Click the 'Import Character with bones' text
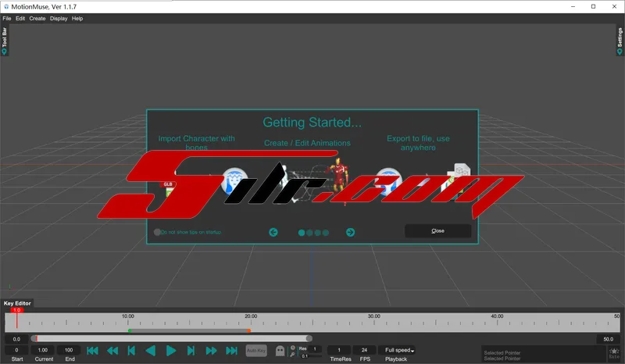The width and height of the screenshot is (625, 364). (x=197, y=143)
